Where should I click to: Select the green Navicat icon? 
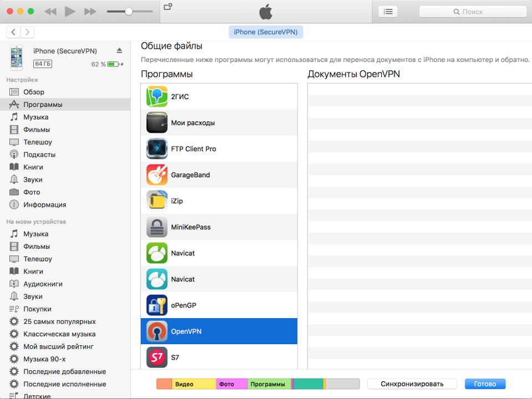click(x=157, y=253)
